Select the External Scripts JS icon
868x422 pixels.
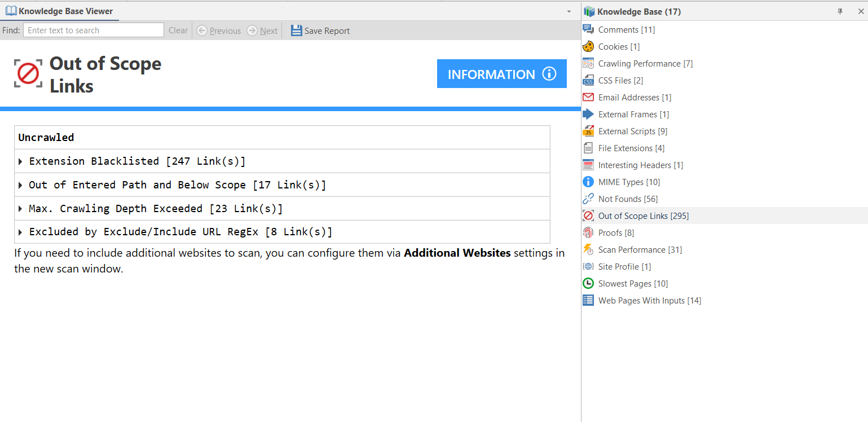tap(588, 131)
